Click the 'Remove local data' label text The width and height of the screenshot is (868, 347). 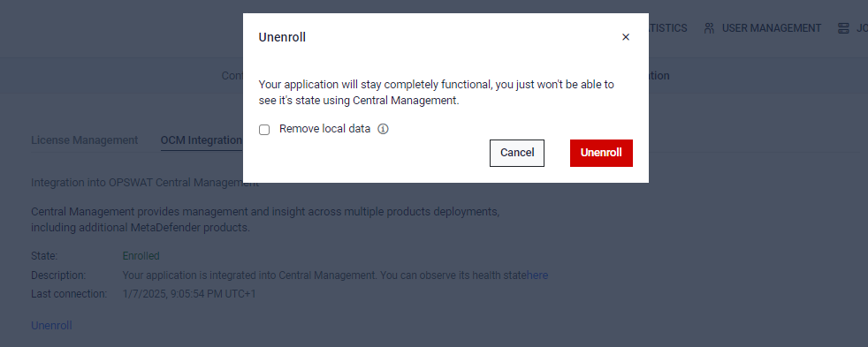coord(324,129)
